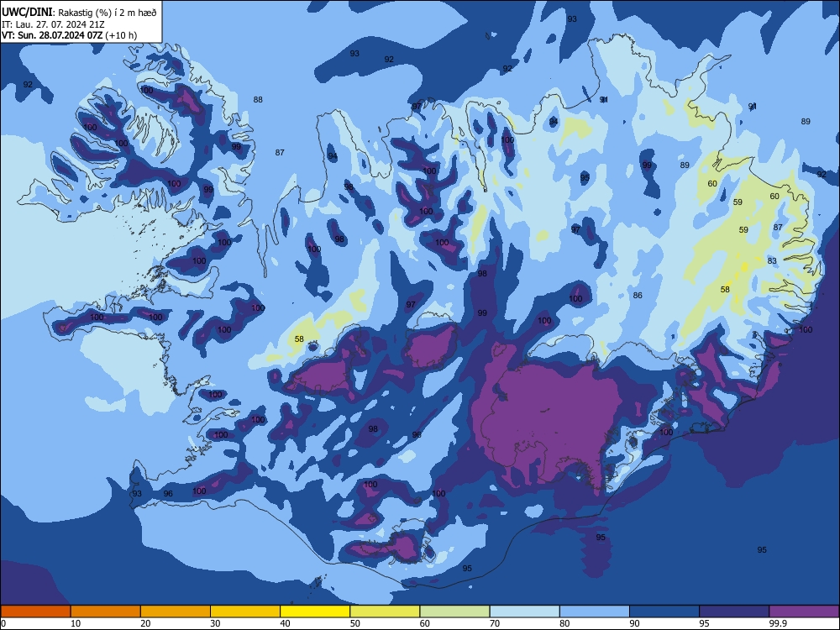Screen dimensions: 840x630
Task: Select the "95" label on the legend scale
Action: click(705, 623)
